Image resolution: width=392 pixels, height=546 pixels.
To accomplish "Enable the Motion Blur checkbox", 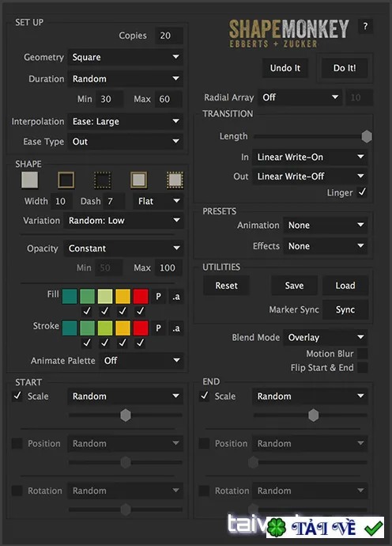I will click(x=362, y=354).
